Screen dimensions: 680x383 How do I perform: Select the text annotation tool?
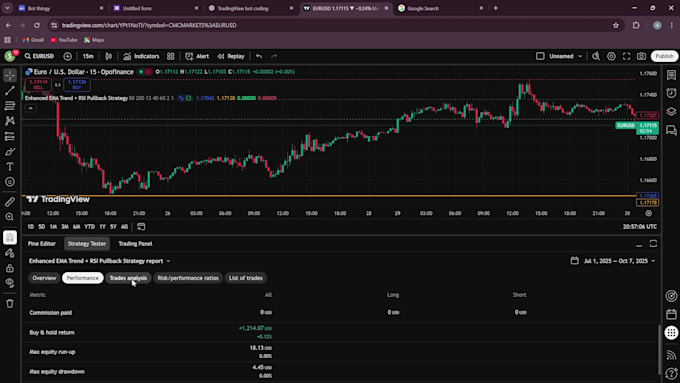tap(10, 167)
